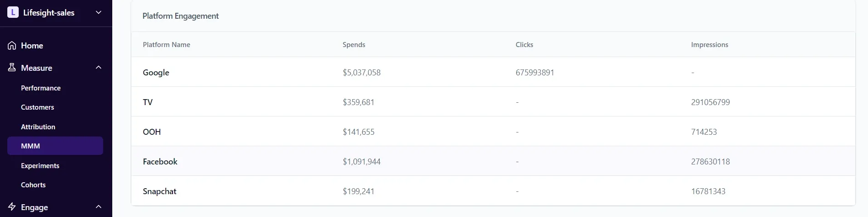Click the Platform Name column header
The image size is (868, 217).
point(167,45)
